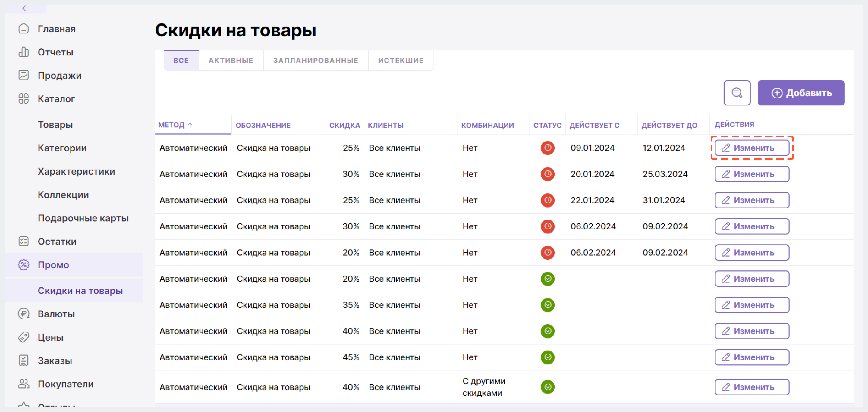Image resolution: width=868 pixels, height=412 pixels.
Task: Click the 35% discount value
Action: 351,305
